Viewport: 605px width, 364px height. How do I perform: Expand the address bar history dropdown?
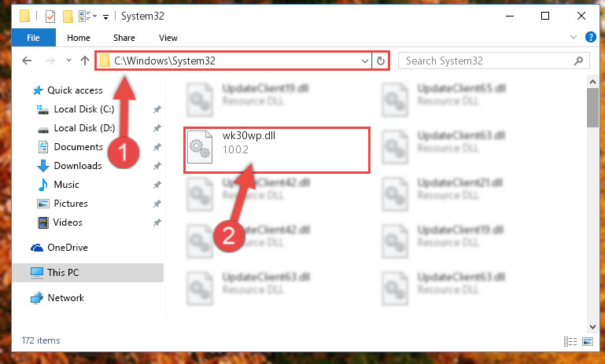pos(364,61)
